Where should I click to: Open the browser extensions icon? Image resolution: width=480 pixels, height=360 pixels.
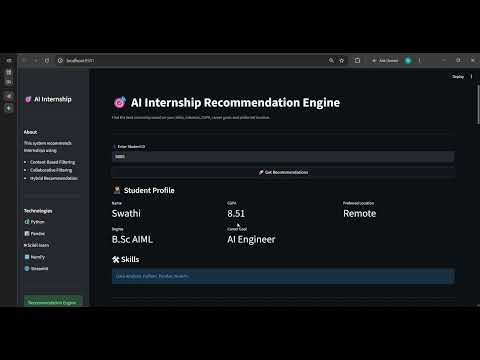coord(357,60)
